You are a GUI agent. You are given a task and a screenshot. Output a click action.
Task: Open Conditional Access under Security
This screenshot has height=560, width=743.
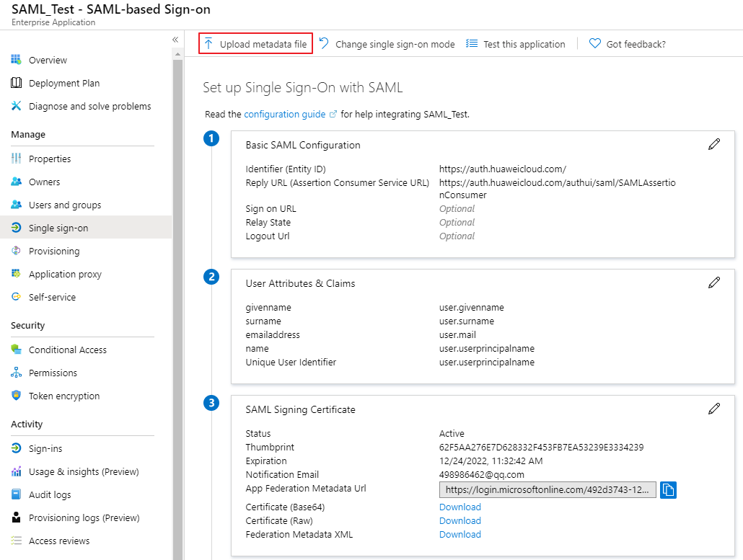pos(67,350)
